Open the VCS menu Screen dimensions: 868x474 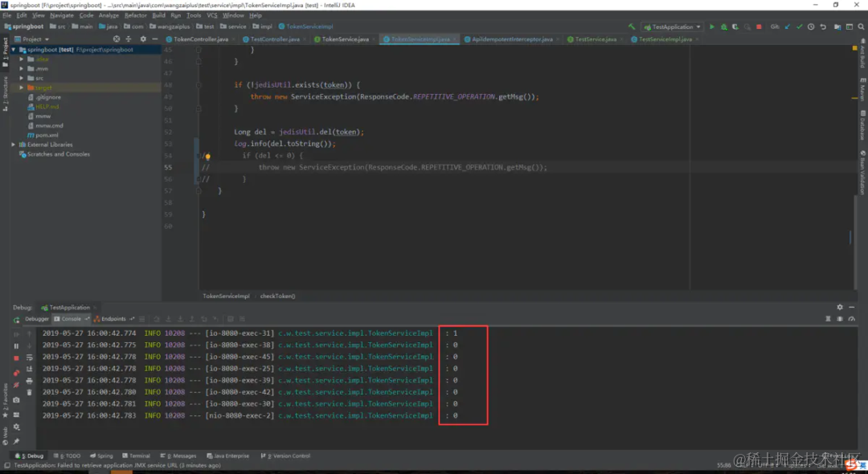pos(211,15)
